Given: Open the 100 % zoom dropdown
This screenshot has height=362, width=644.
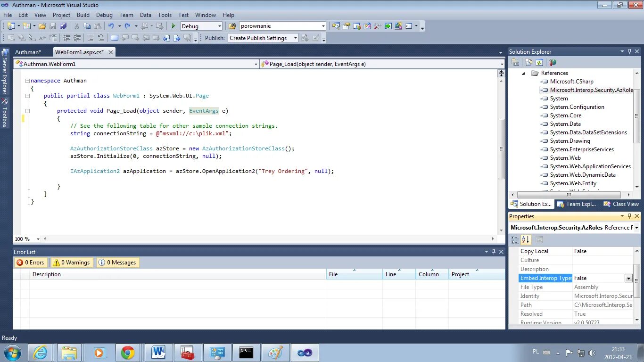Looking at the screenshot, I should tap(38, 239).
